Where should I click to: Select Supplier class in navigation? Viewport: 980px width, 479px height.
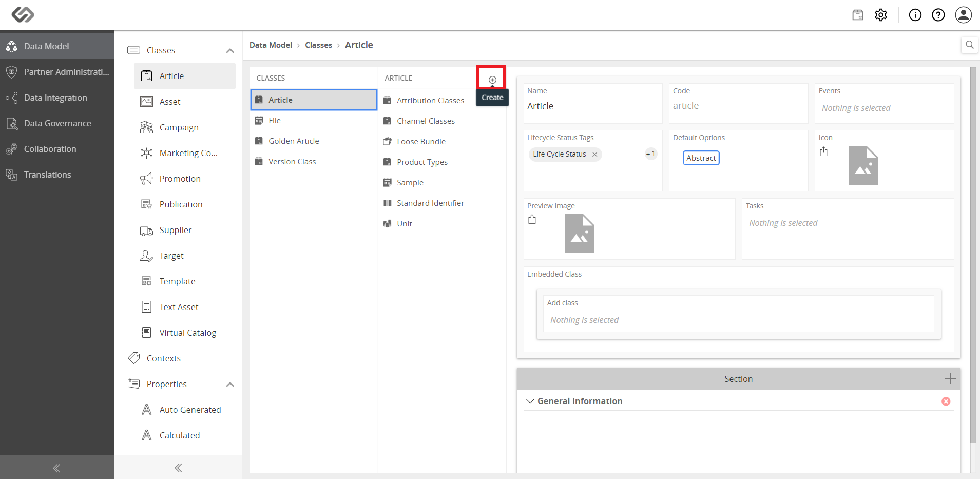click(x=185, y=230)
